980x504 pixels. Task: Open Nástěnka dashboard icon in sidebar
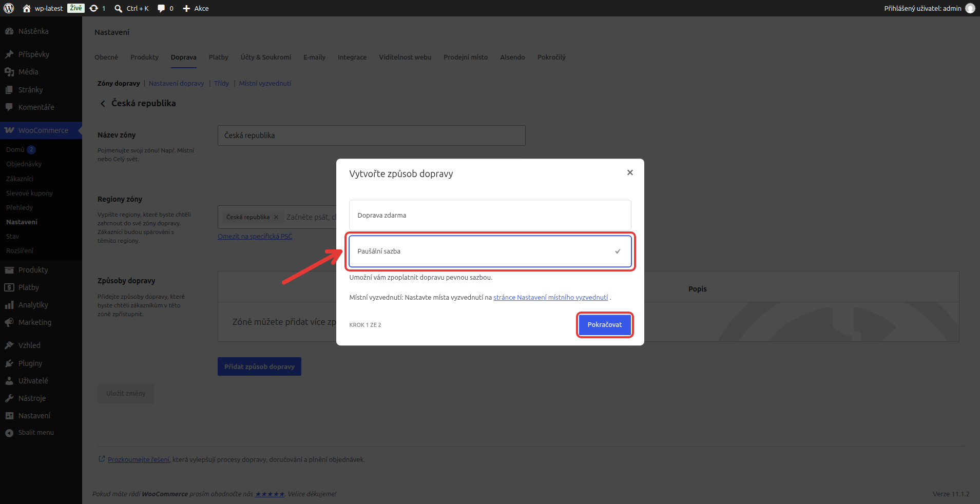click(x=9, y=31)
